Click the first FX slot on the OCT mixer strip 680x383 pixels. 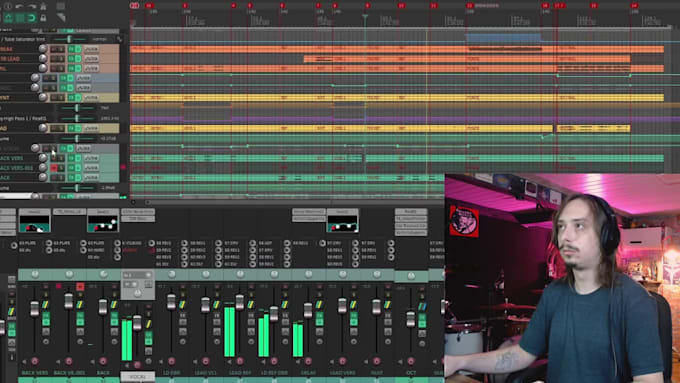click(x=411, y=212)
